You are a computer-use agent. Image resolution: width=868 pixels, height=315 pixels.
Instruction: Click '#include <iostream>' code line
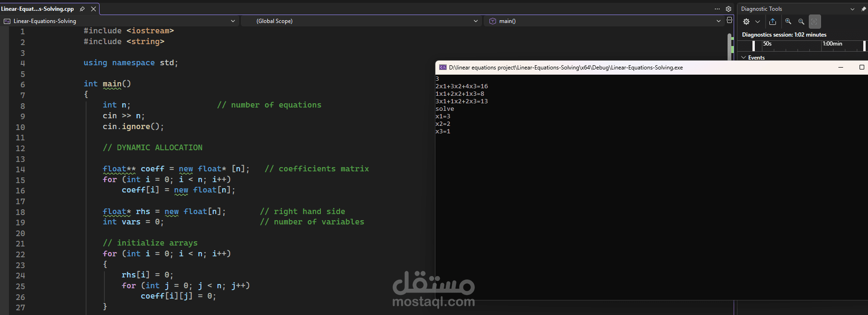pyautogui.click(x=129, y=31)
